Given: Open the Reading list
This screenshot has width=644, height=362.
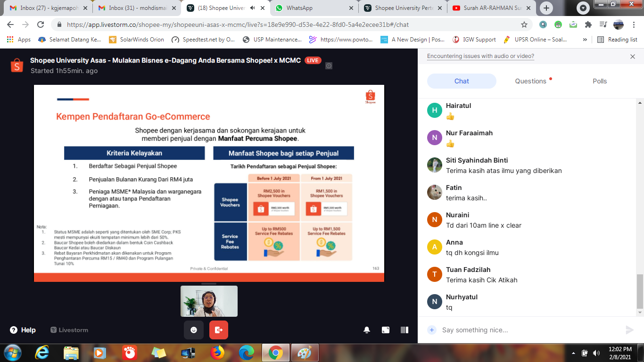Looking at the screenshot, I should click(x=617, y=40).
